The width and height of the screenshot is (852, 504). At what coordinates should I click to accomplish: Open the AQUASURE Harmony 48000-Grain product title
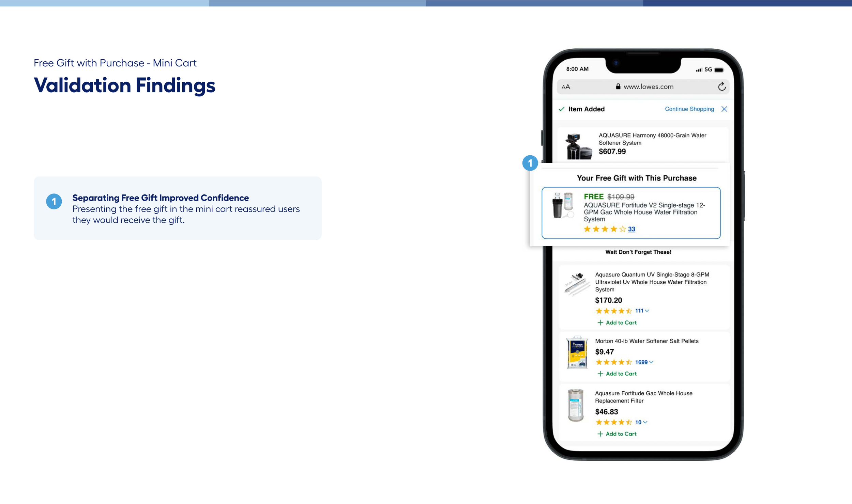point(652,139)
